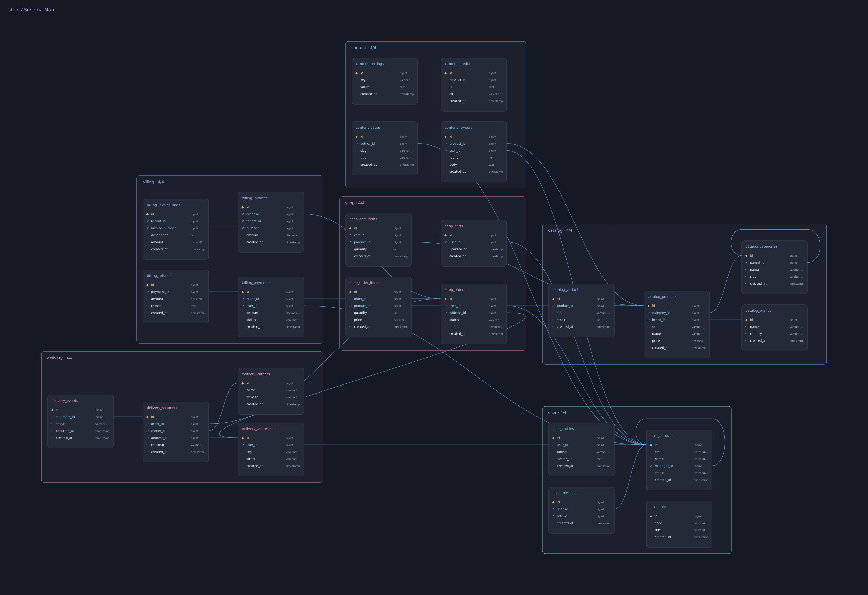Click primary key diamond icon in delivery_carriers id row

(242, 383)
